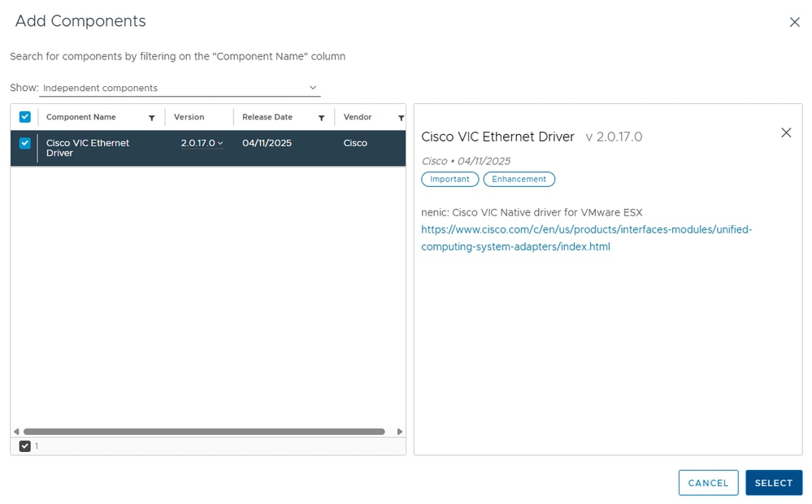Uncheck the Cisco VIC Ethernet Driver row

25,143
